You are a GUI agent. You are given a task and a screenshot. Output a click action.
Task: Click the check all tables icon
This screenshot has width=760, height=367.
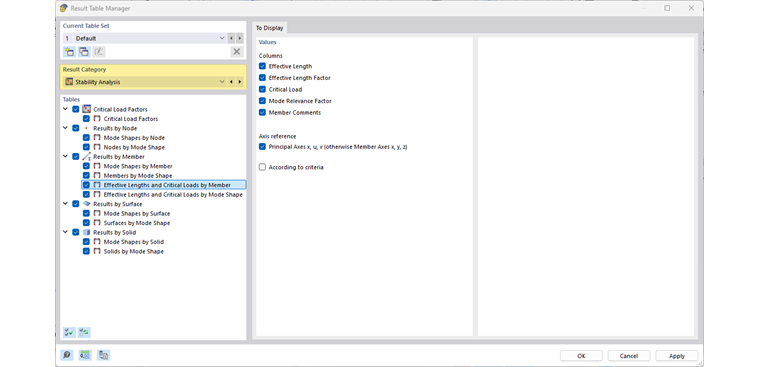tap(69, 333)
